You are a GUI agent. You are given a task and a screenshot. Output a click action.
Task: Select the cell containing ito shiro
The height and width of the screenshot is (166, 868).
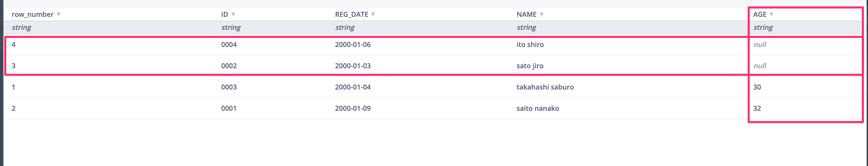click(x=530, y=45)
